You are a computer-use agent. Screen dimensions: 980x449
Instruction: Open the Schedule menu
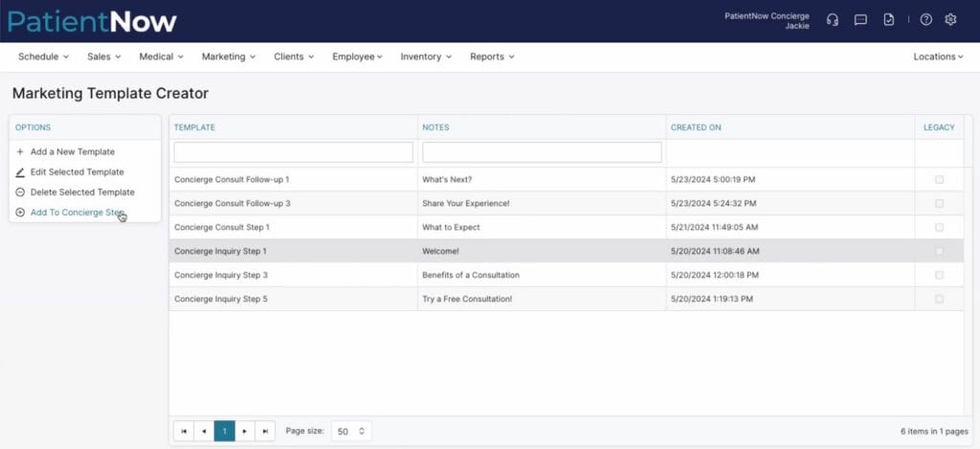click(x=43, y=56)
